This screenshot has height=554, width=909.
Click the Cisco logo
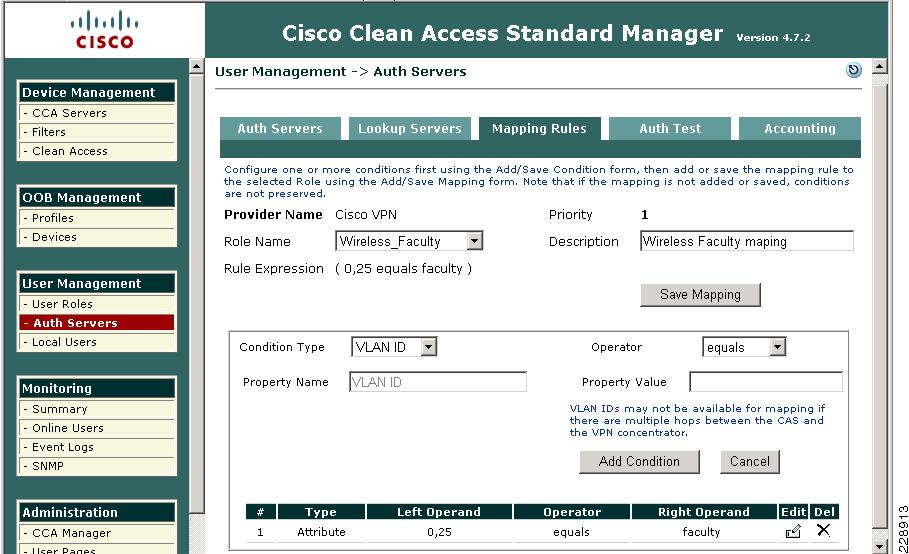point(104,30)
